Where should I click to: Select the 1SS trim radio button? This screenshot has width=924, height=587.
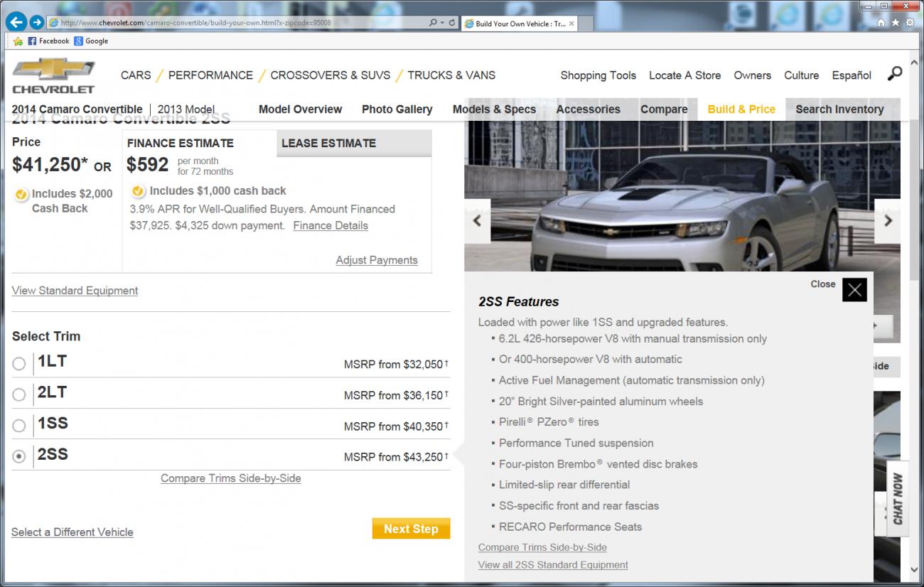19,426
